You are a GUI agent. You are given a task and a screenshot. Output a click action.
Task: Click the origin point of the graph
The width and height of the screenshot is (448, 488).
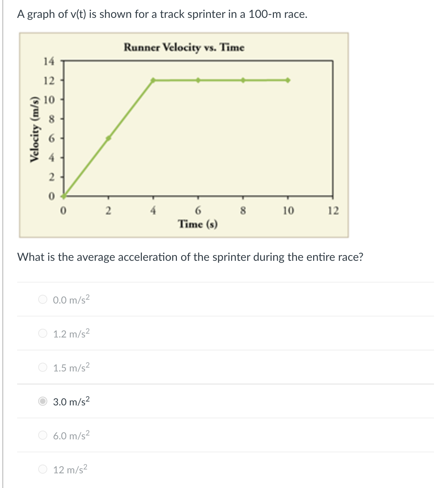pyautogui.click(x=64, y=196)
